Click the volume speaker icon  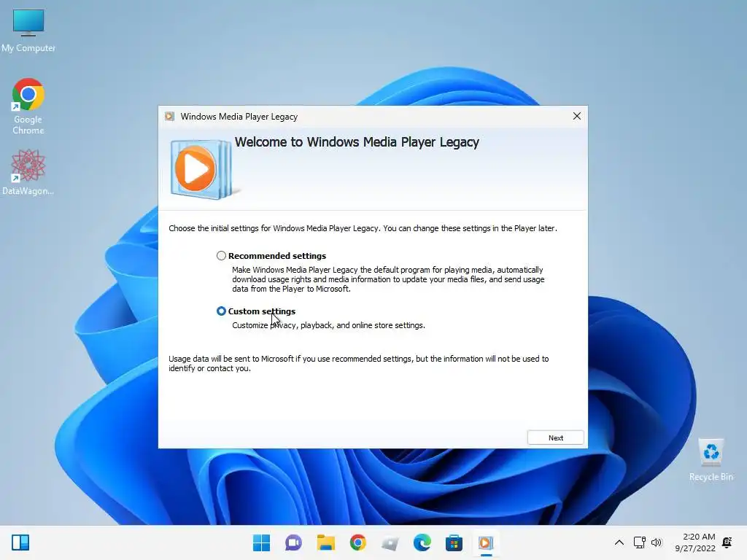[657, 542]
